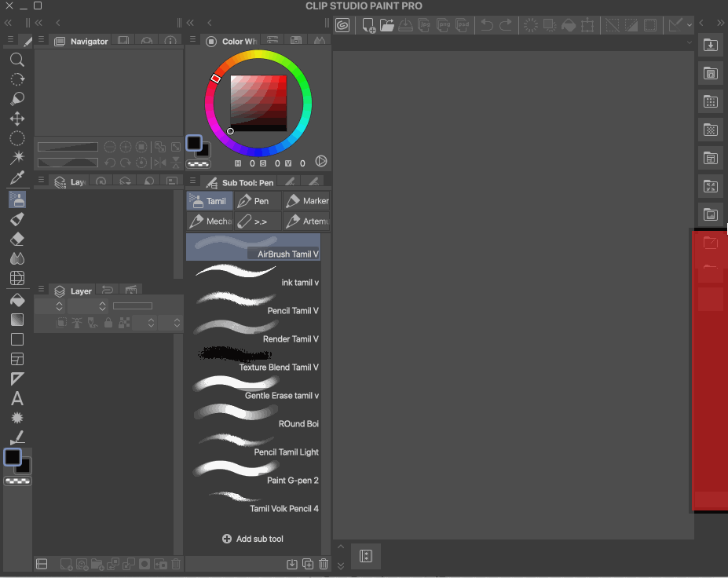728x578 pixels.
Task: Click the New file icon
Action: (x=368, y=25)
